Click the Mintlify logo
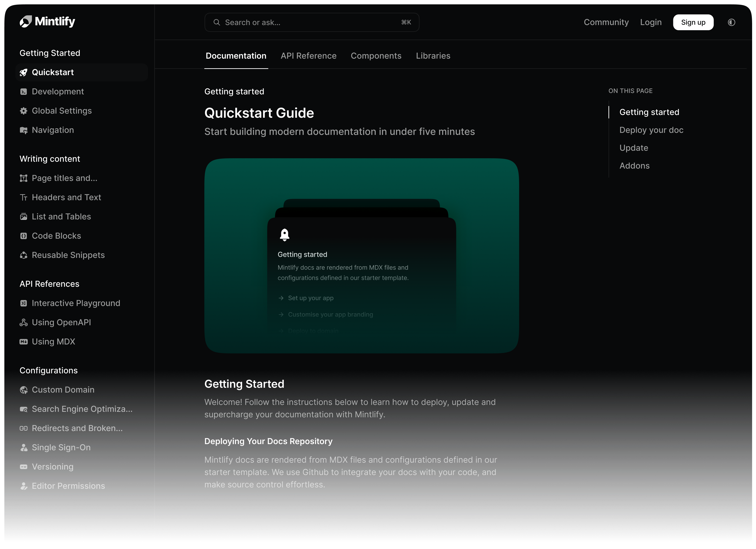The width and height of the screenshot is (756, 549). [x=47, y=22]
